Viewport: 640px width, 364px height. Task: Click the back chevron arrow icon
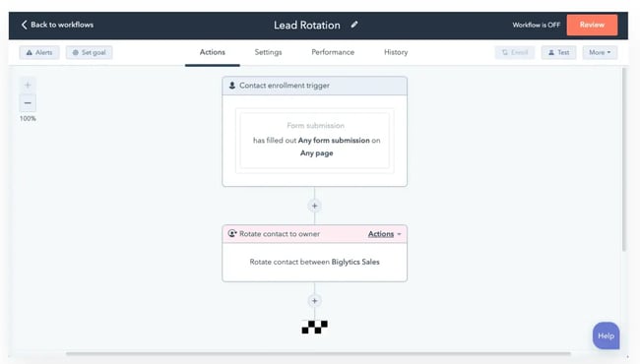tap(24, 25)
